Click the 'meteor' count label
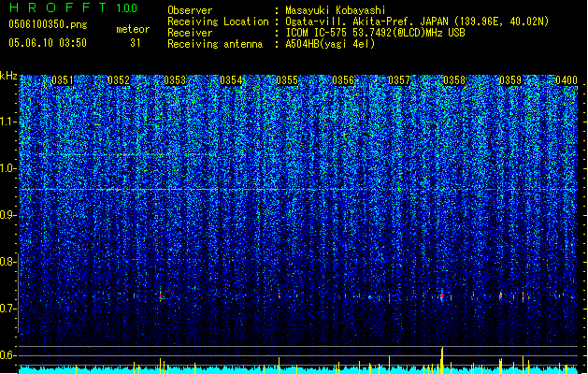The height and width of the screenshot is (374, 588). pos(133,29)
